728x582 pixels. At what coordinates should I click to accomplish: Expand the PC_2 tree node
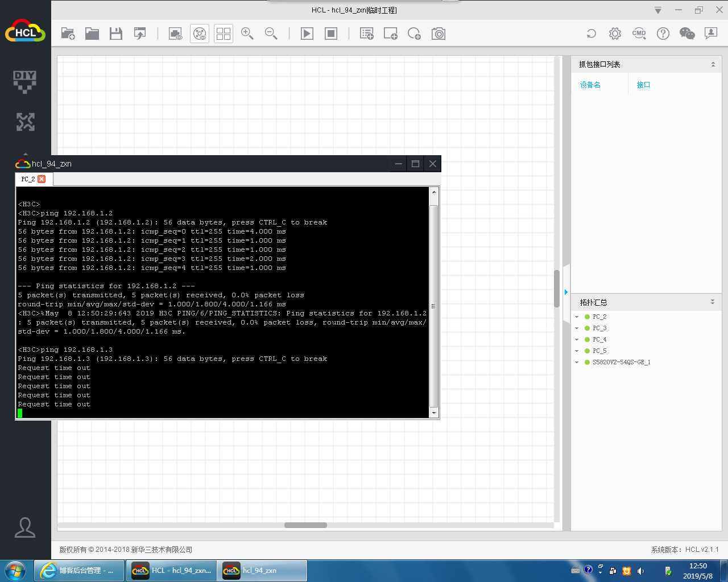tap(577, 317)
